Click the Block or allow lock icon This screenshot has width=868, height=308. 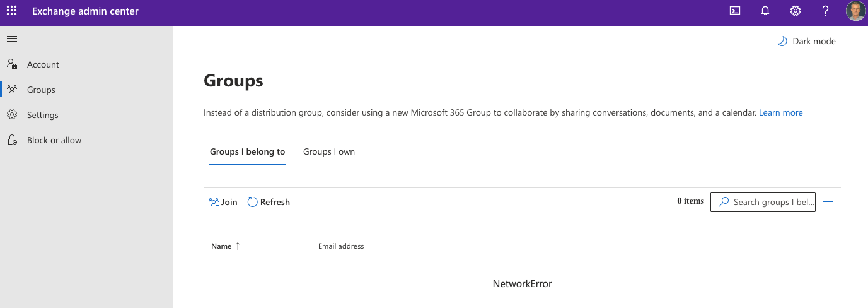12,140
